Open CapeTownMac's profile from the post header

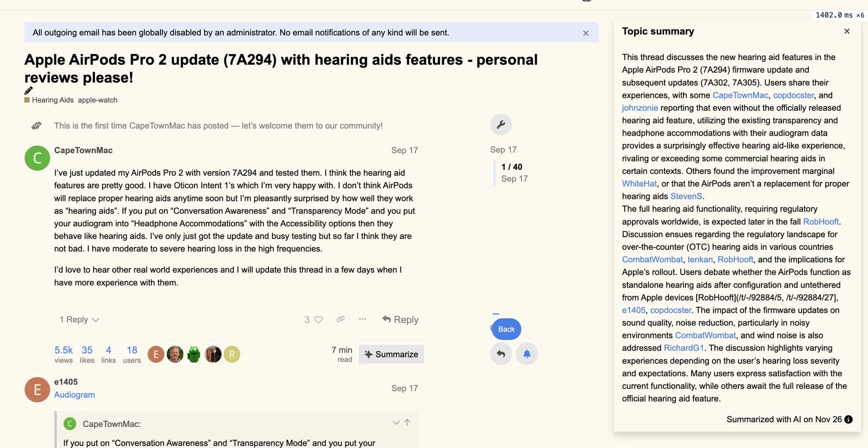coord(83,150)
